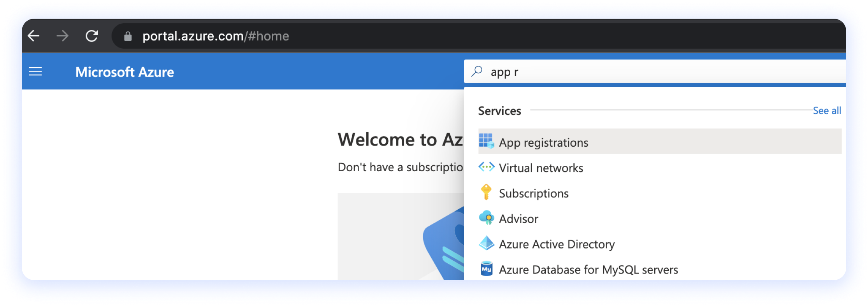The height and width of the screenshot is (305, 868).
Task: Click the magnifying glass search icon
Action: (477, 72)
